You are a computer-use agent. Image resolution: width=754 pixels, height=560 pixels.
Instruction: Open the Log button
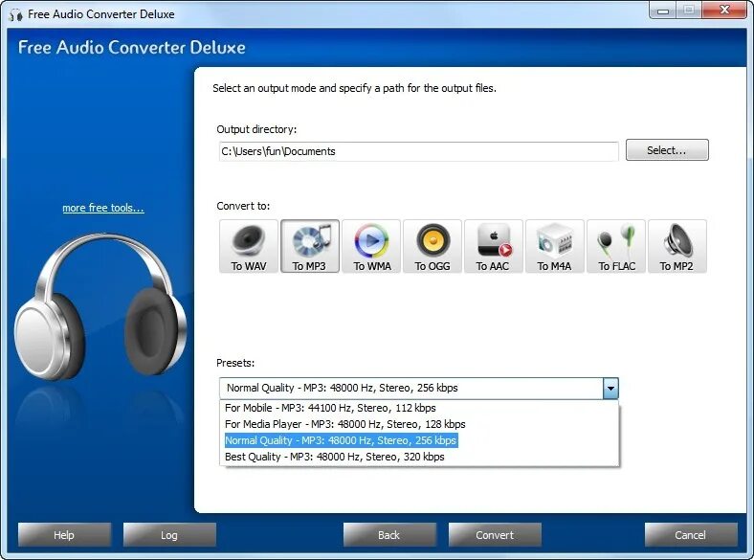(x=169, y=535)
